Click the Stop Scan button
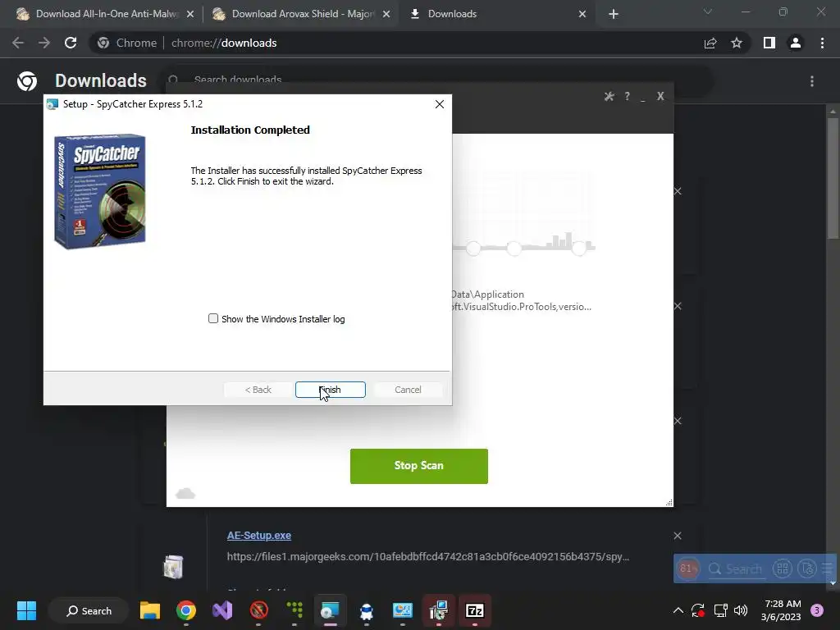This screenshot has height=630, width=840. click(x=419, y=466)
